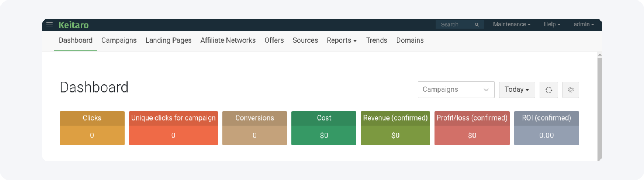The image size is (644, 180).
Task: Expand the Maintenance dropdown menu
Action: [x=512, y=24]
